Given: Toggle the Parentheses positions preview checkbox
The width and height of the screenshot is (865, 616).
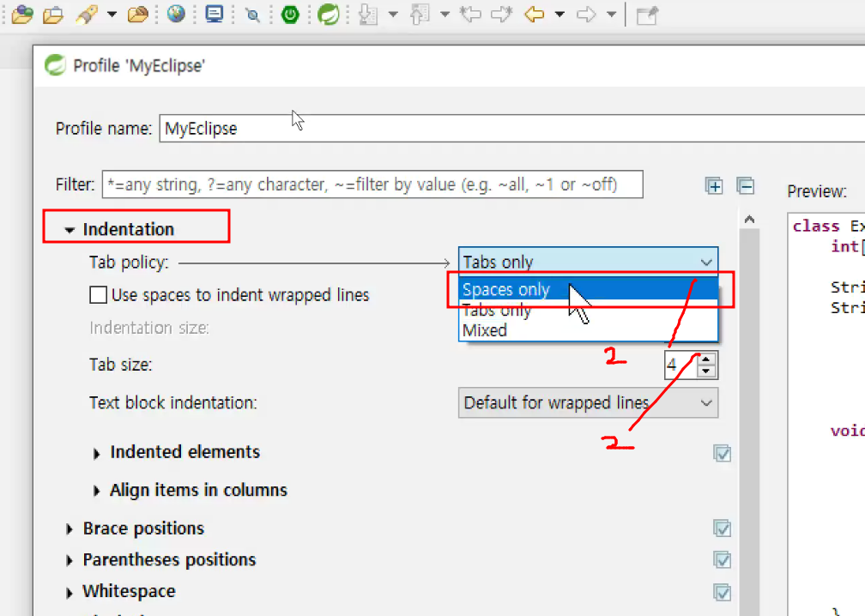Looking at the screenshot, I should (x=722, y=559).
